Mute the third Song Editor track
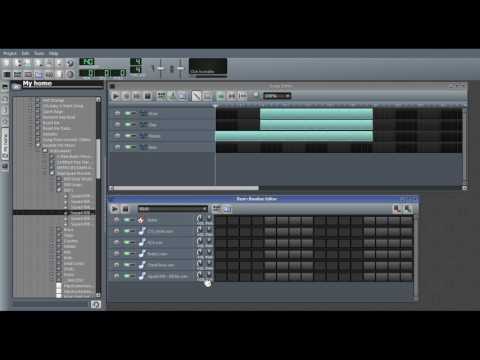The image size is (480, 360). [128, 136]
